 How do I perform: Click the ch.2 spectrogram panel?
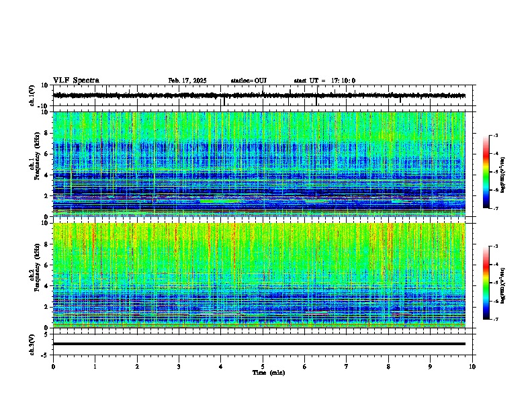pos(259,275)
